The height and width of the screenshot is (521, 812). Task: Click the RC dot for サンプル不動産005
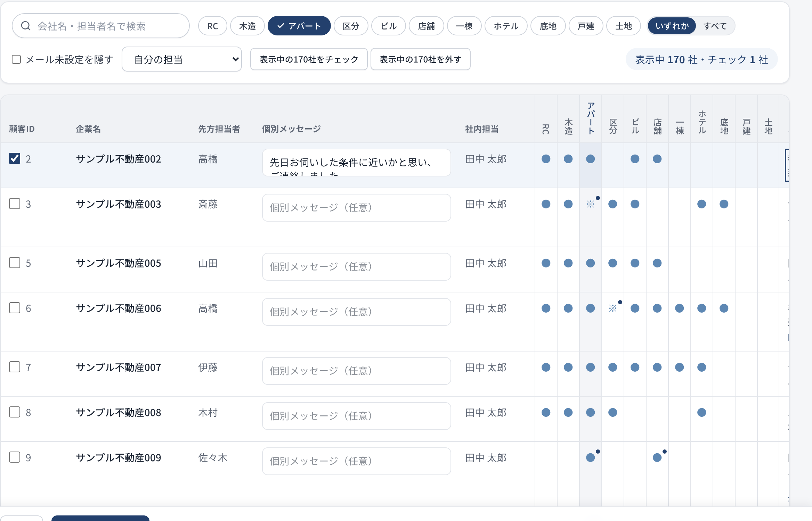(546, 263)
